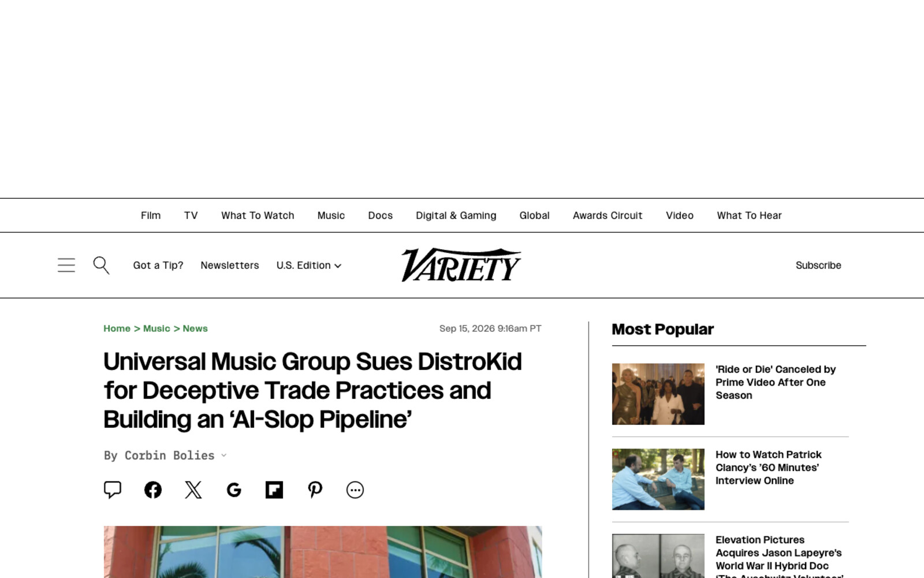This screenshot has height=578, width=924.
Task: Open the Global section
Action: coord(534,216)
